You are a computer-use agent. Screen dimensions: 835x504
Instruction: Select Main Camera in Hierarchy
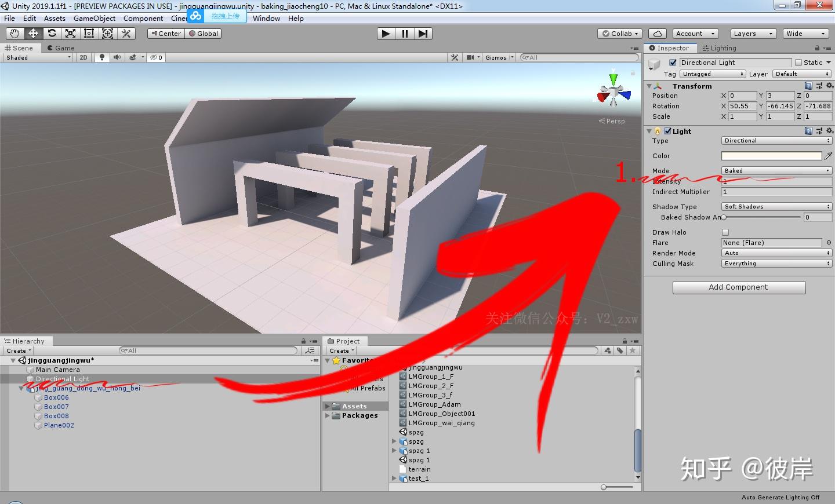[57, 370]
